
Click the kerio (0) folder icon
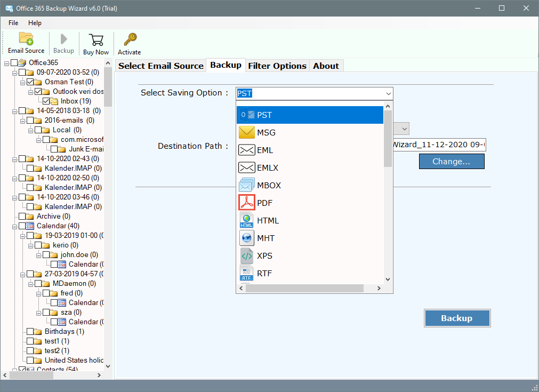(46, 245)
